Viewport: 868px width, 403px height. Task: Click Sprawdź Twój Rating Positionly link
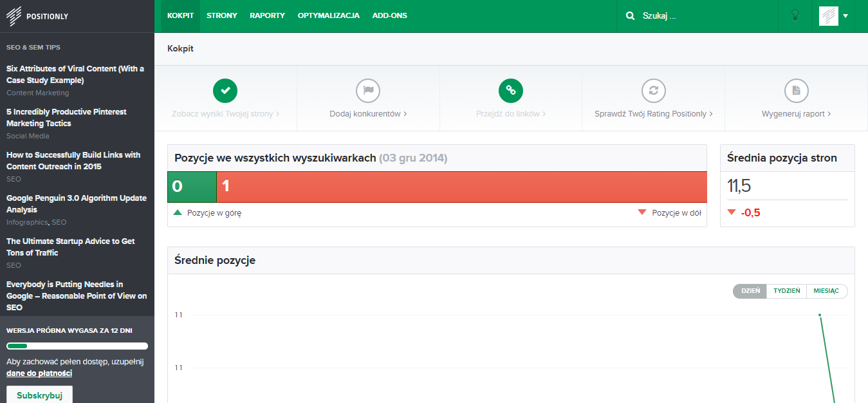[x=654, y=114]
